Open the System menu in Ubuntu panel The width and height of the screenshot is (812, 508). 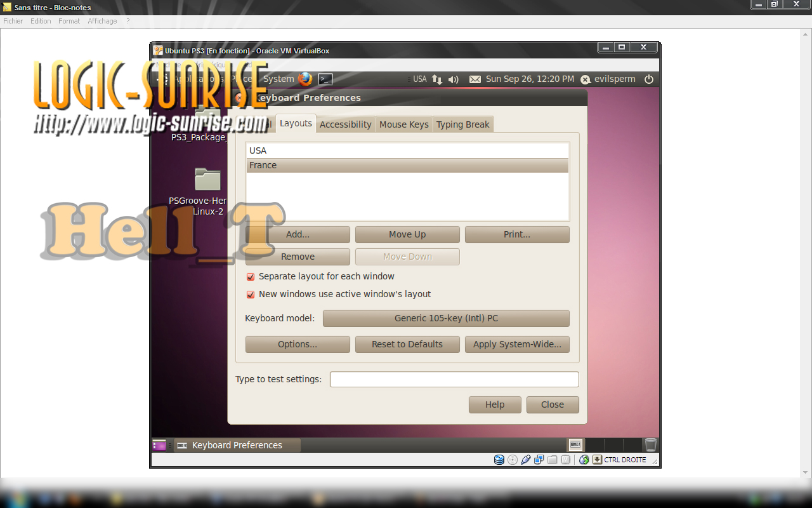[278, 79]
